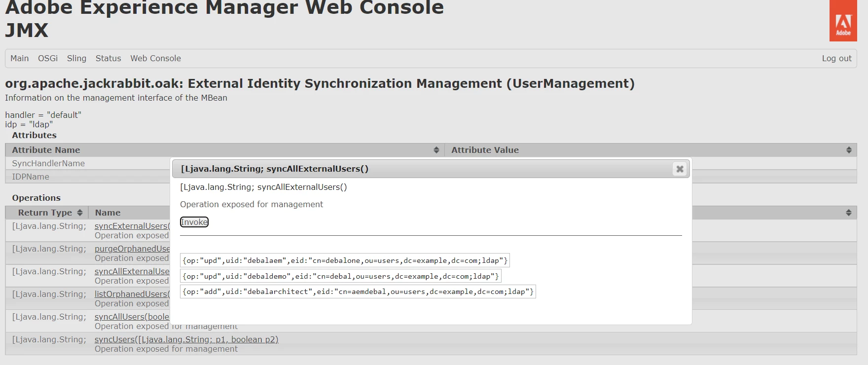This screenshot has width=868, height=365.
Task: Select the debalaem upd result field
Action: coord(345,260)
